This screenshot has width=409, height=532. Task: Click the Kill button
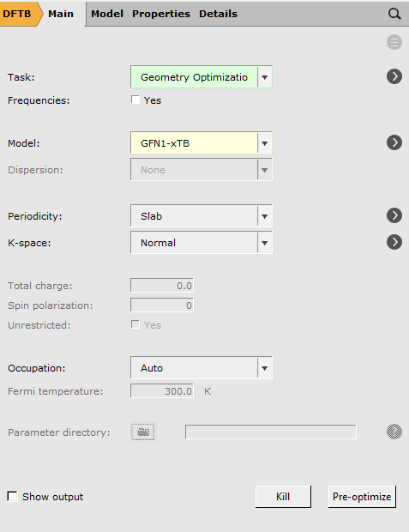point(283,497)
